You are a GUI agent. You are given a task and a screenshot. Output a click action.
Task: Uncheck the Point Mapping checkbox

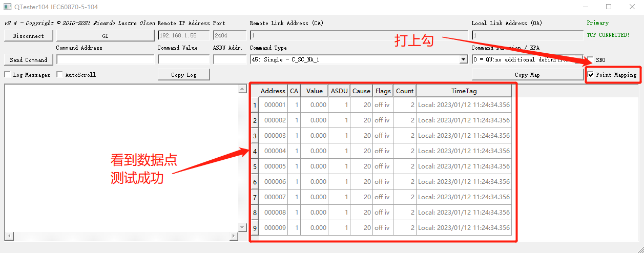pyautogui.click(x=591, y=75)
